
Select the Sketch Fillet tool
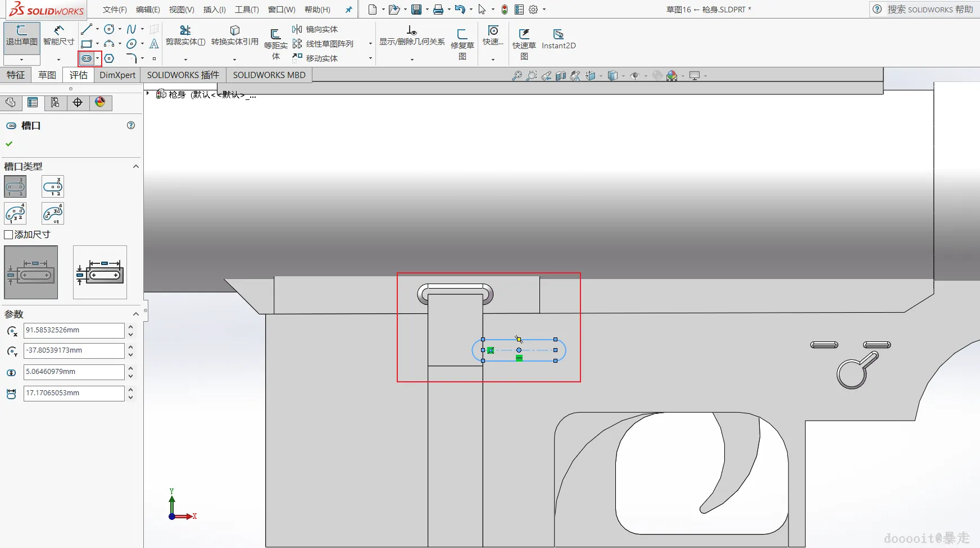131,58
